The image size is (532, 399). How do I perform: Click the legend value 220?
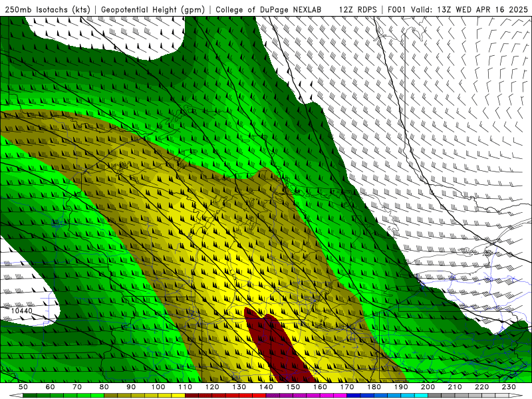click(x=481, y=387)
